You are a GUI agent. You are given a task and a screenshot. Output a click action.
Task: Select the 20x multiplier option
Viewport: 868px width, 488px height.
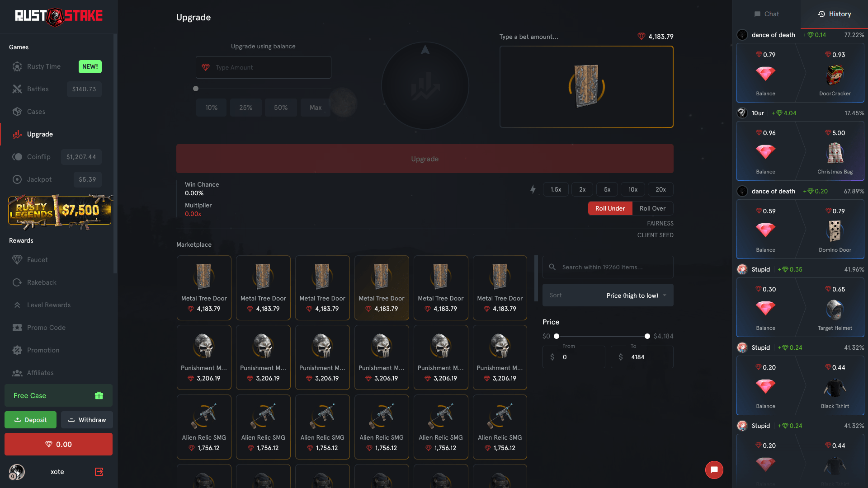coord(660,189)
